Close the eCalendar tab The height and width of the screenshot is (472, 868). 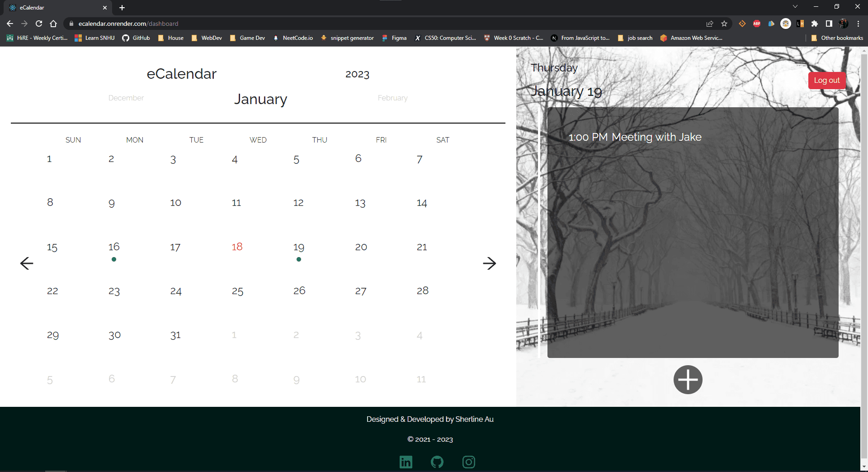tap(105, 8)
